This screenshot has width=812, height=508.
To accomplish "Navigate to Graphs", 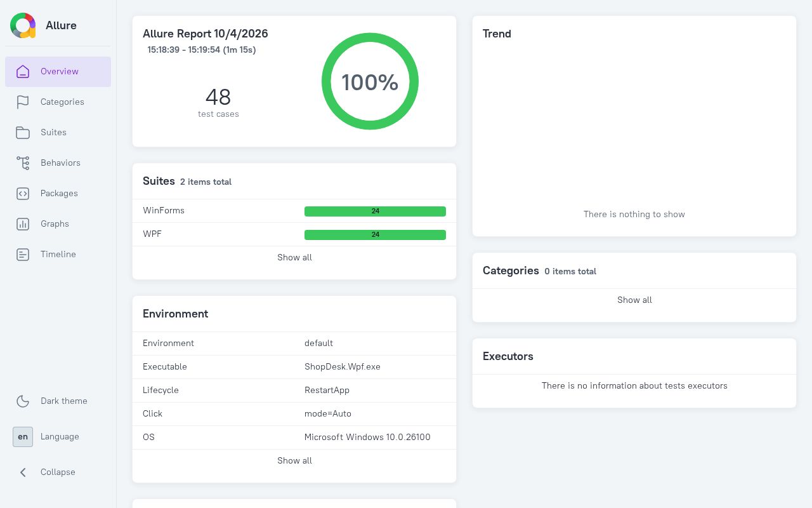I will 58,224.
